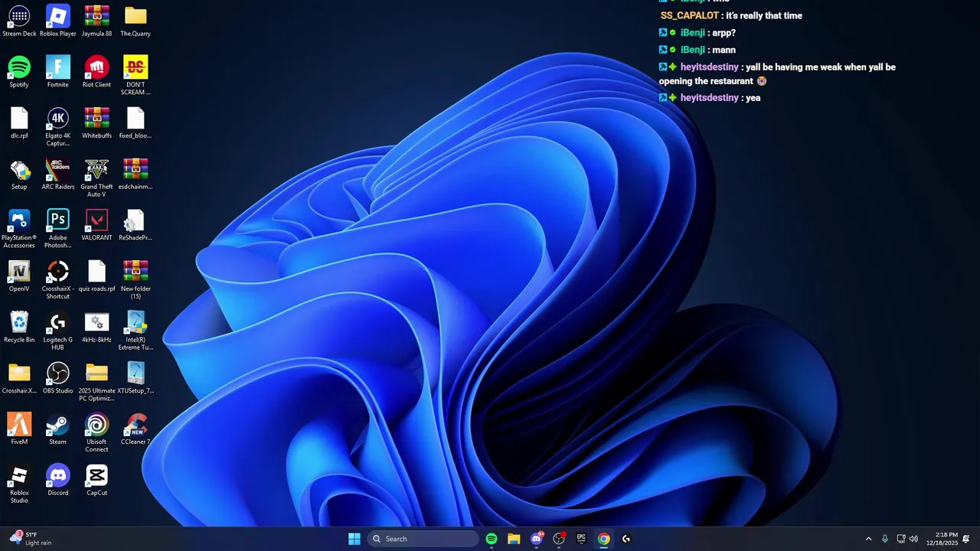Launch Roblox Player from the desktop

click(58, 21)
